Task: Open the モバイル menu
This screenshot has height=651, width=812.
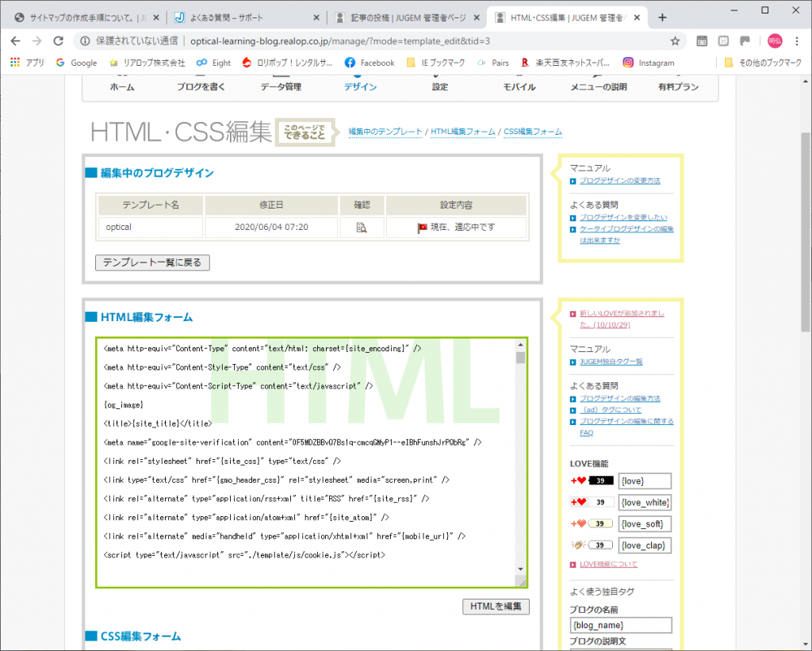Action: [519, 86]
